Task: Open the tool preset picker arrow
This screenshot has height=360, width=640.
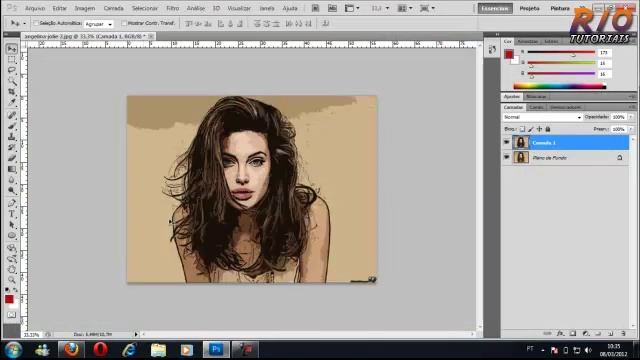Action: point(24,24)
